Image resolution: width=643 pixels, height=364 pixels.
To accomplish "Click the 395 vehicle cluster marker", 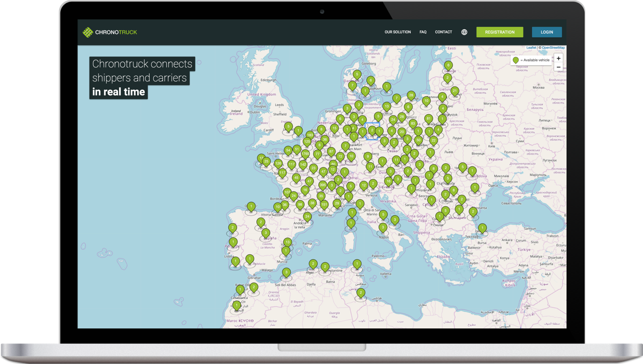I will (322, 185).
